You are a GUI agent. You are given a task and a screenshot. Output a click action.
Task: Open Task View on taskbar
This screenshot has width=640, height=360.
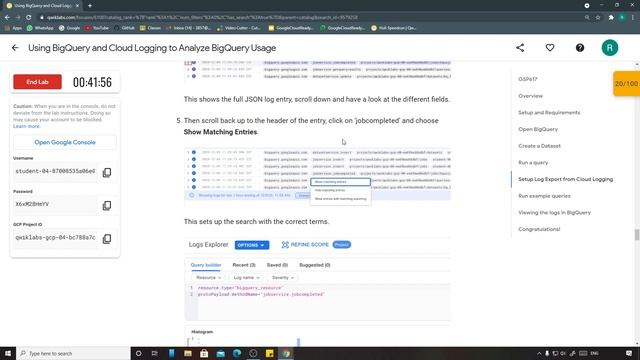pyautogui.click(x=155, y=353)
